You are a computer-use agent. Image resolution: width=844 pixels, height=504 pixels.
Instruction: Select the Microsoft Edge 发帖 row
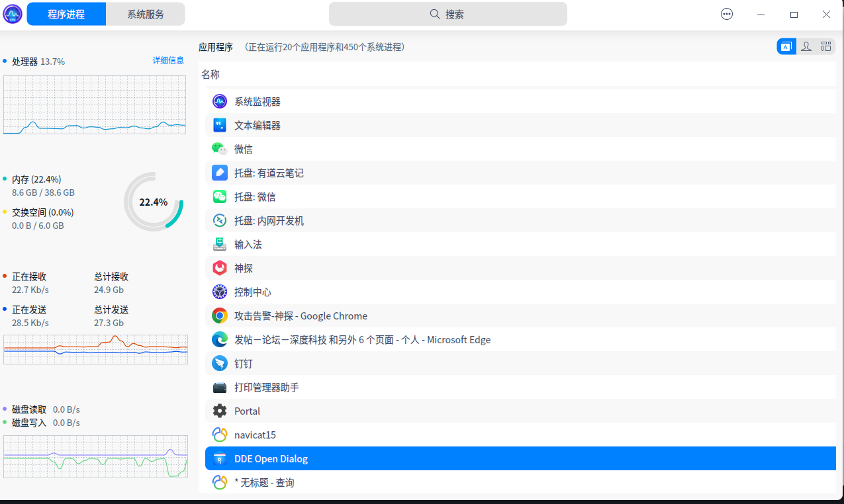[x=520, y=339]
